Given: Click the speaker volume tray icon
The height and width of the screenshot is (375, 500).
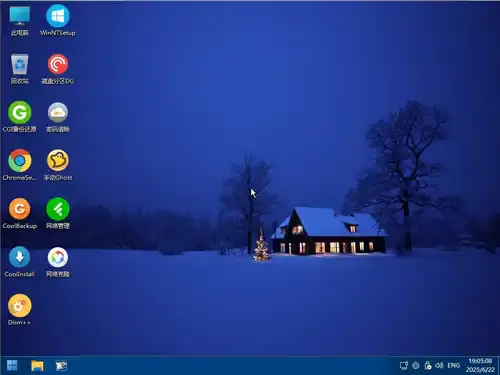Looking at the screenshot, I should (439, 366).
